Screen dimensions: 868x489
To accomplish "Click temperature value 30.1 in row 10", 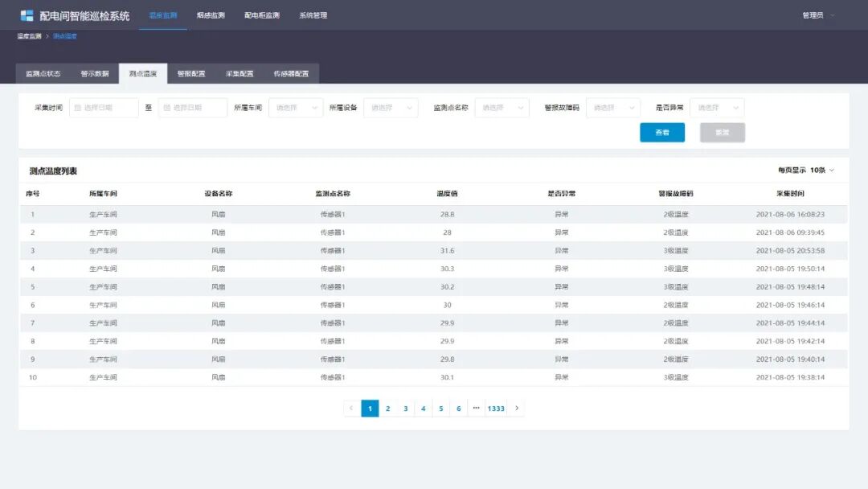I will (x=448, y=377).
